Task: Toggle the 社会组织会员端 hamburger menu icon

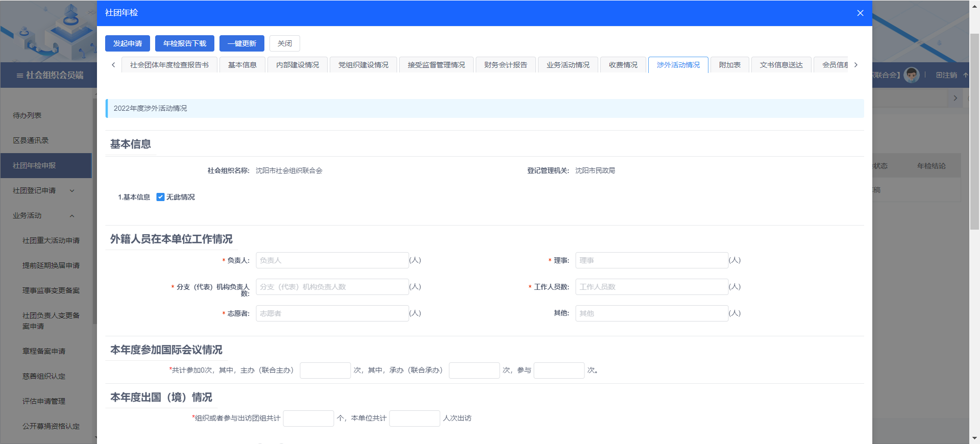Action: point(19,76)
